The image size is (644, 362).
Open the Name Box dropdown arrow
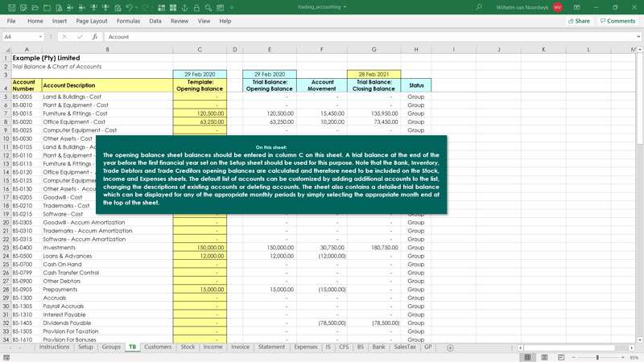(x=40, y=36)
